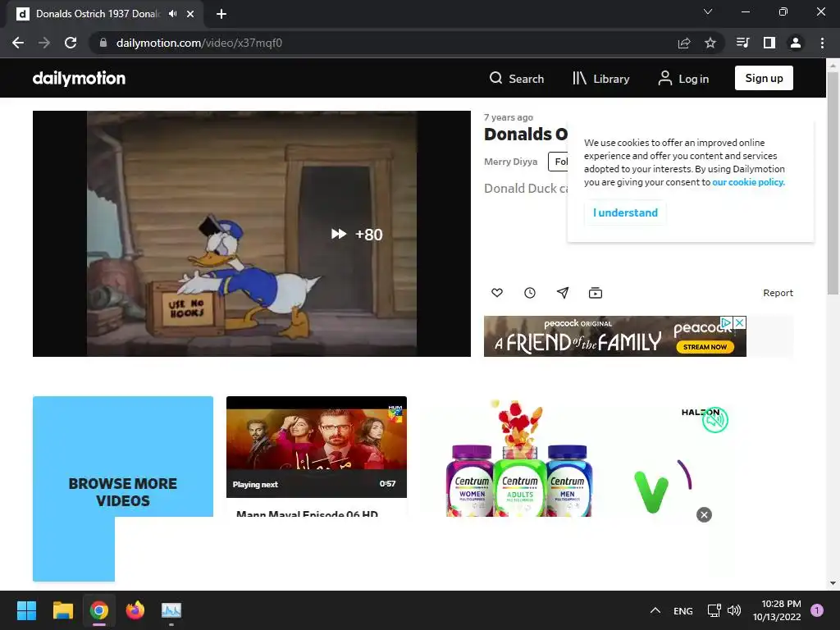Click the Report link

coord(778,293)
